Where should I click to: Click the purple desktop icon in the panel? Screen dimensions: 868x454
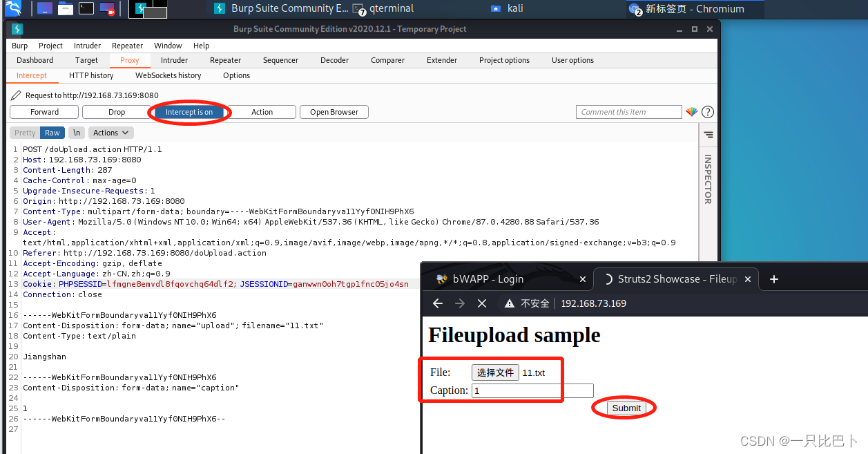44,8
